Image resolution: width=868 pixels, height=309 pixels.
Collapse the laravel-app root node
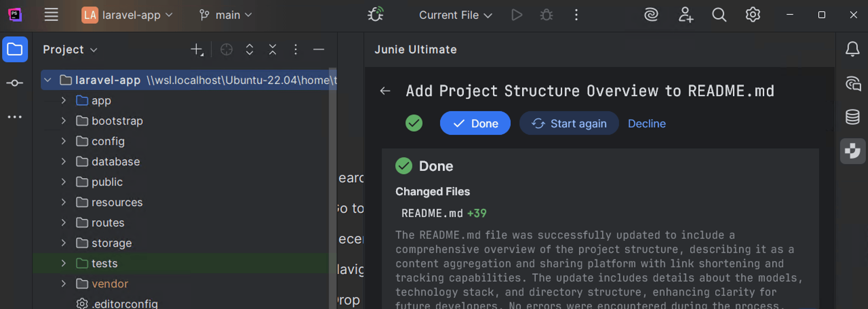(x=48, y=80)
